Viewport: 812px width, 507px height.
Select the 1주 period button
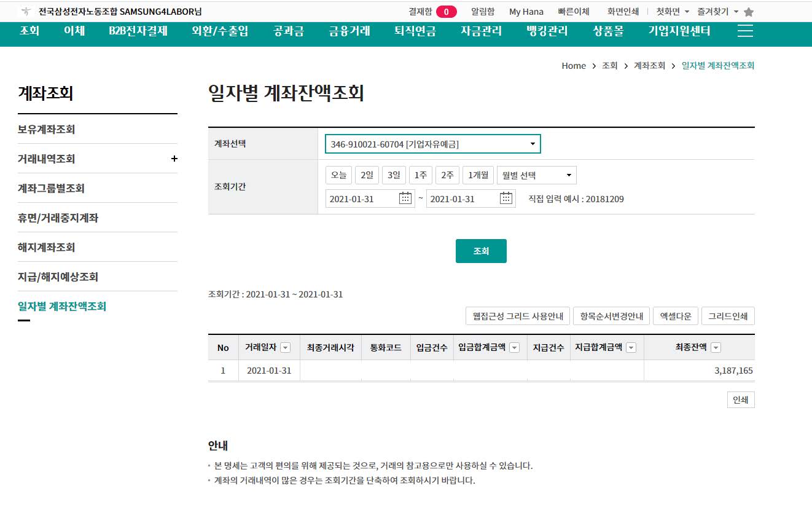[421, 175]
